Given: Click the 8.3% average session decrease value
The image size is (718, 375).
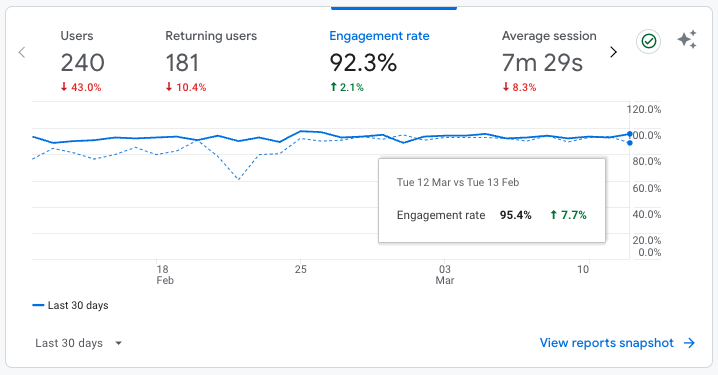Looking at the screenshot, I should (519, 87).
